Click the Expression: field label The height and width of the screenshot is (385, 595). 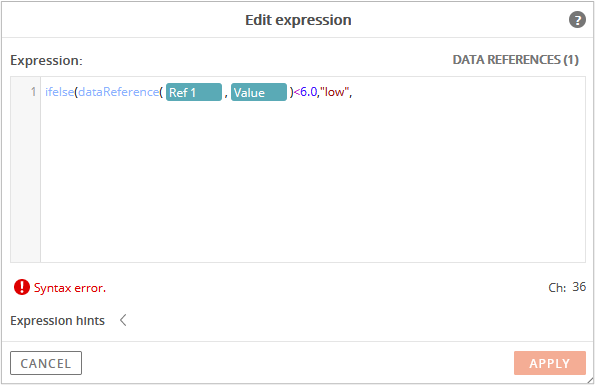point(46,60)
